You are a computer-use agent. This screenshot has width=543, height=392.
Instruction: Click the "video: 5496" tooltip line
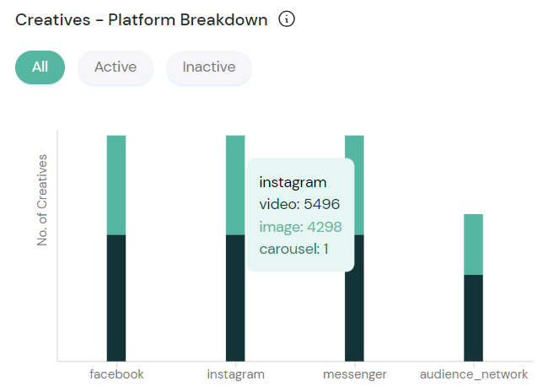pyautogui.click(x=299, y=205)
